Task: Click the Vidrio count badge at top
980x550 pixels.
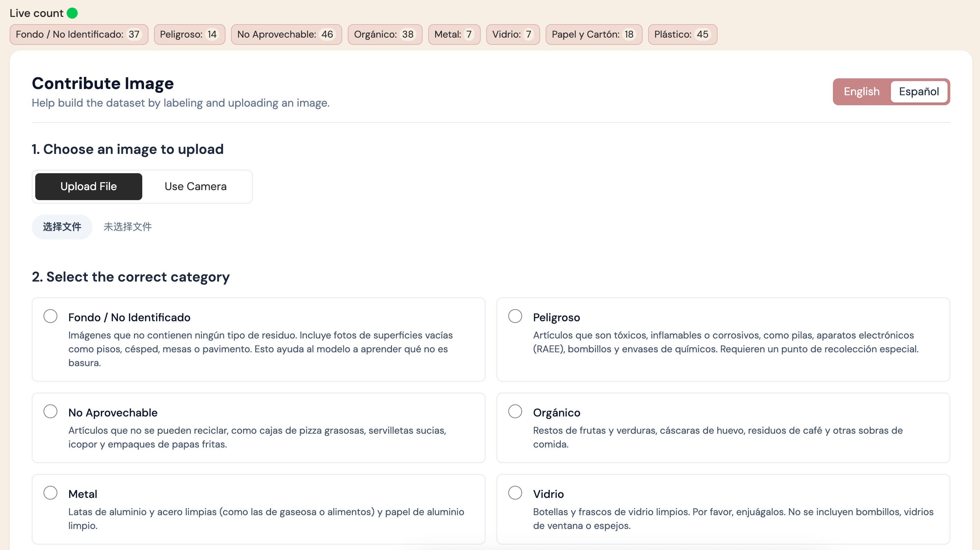Action: coord(512,35)
